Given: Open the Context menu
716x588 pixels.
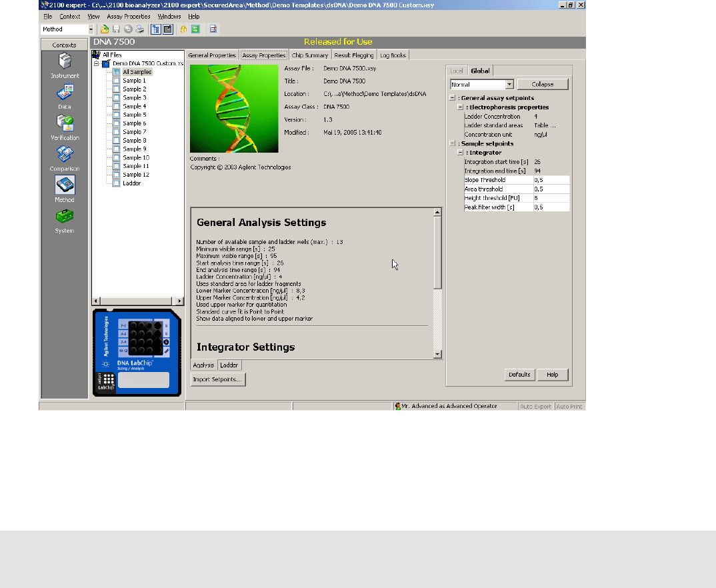Looking at the screenshot, I should coord(70,17).
